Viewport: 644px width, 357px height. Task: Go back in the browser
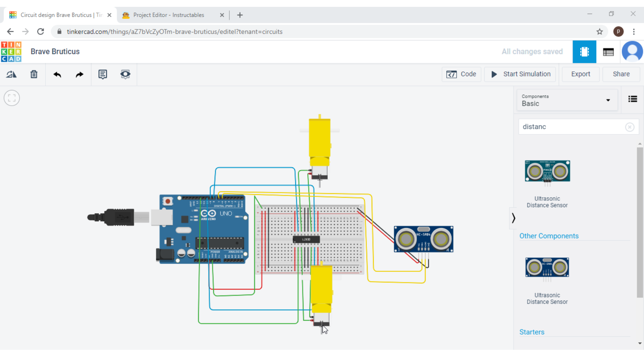[x=10, y=31]
